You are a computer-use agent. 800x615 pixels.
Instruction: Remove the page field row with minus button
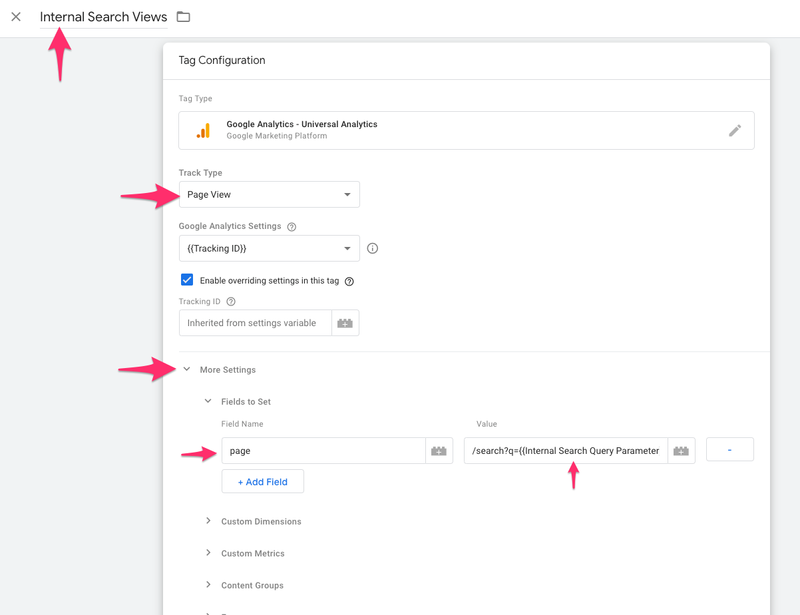coord(730,450)
